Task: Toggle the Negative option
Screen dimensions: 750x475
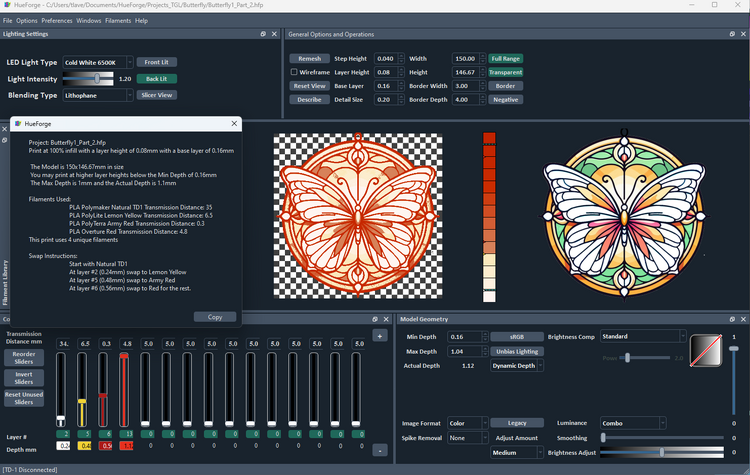Action: (506, 99)
